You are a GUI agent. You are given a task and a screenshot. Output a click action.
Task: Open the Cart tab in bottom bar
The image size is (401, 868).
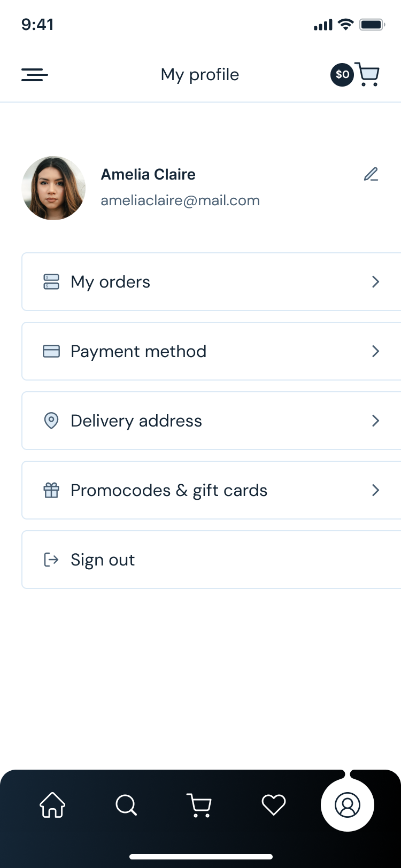pos(199,804)
